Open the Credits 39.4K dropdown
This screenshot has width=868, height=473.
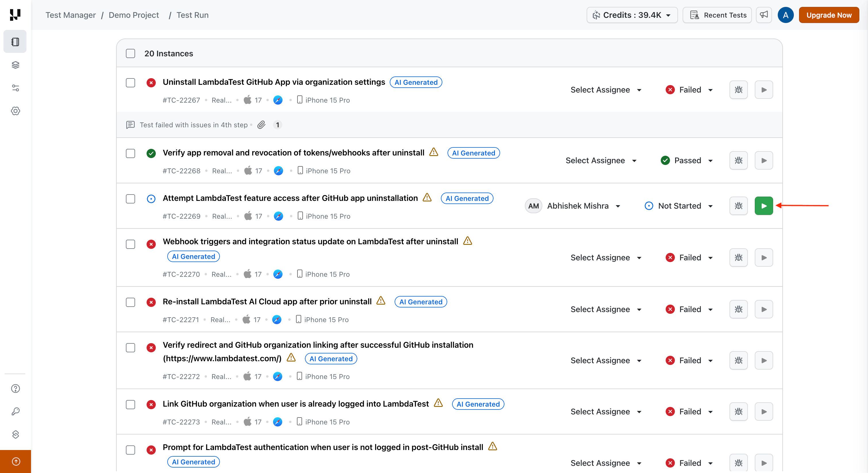click(x=632, y=15)
